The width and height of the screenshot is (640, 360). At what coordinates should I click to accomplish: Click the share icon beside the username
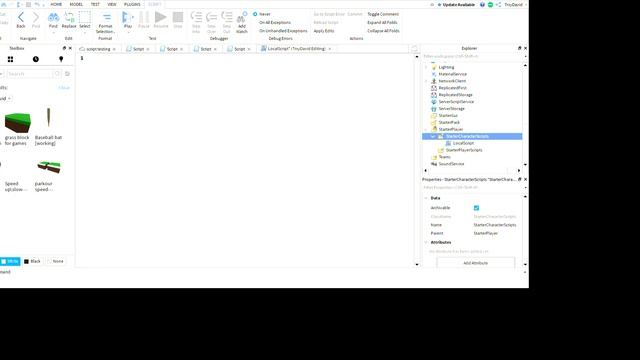tap(498, 4)
